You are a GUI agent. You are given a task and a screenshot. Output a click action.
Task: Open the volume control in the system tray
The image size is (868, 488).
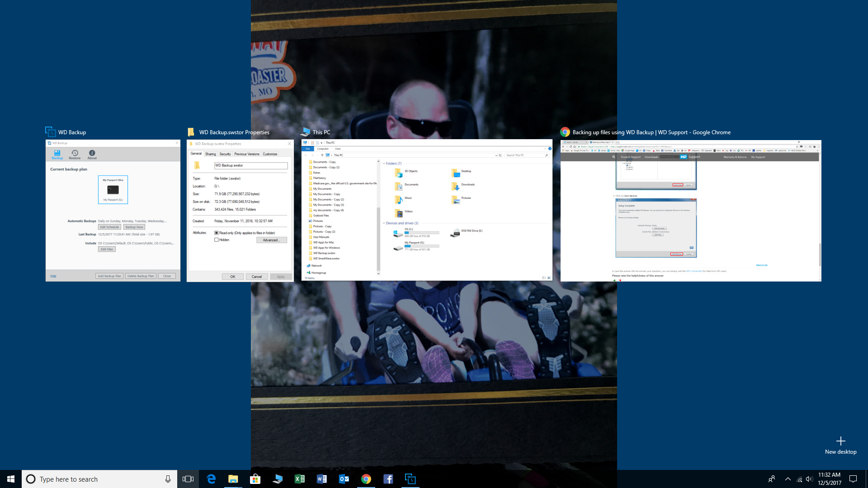click(x=809, y=479)
